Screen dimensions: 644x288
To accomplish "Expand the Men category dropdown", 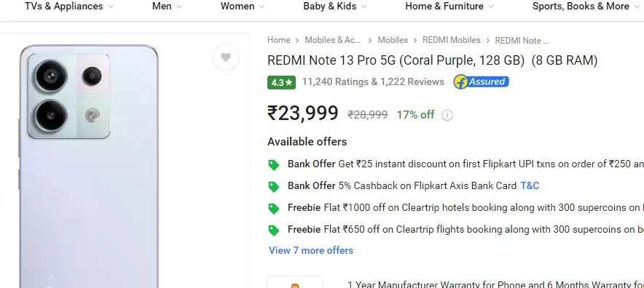I will [167, 6].
